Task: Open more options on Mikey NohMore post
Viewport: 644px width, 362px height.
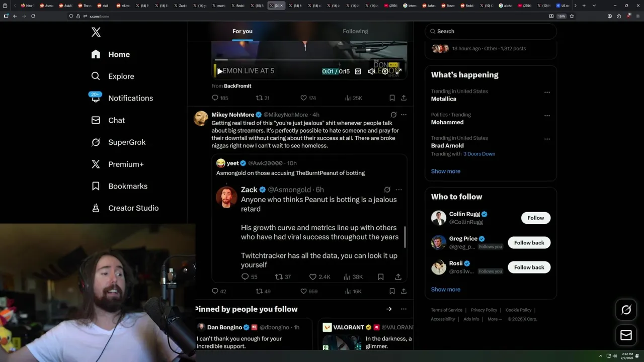Action: click(404, 115)
